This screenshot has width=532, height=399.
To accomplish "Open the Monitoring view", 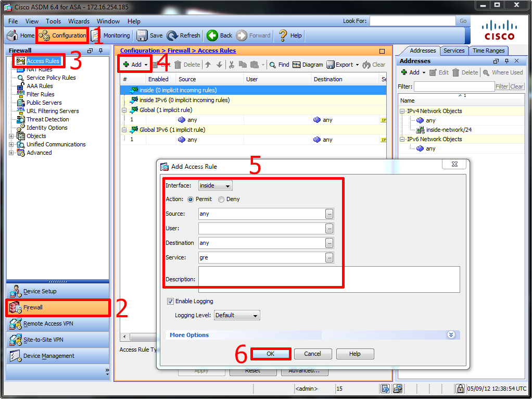I will tap(110, 35).
